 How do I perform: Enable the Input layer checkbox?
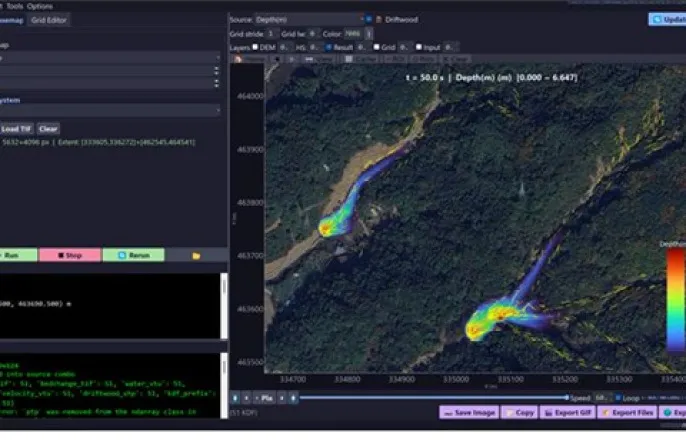click(419, 47)
